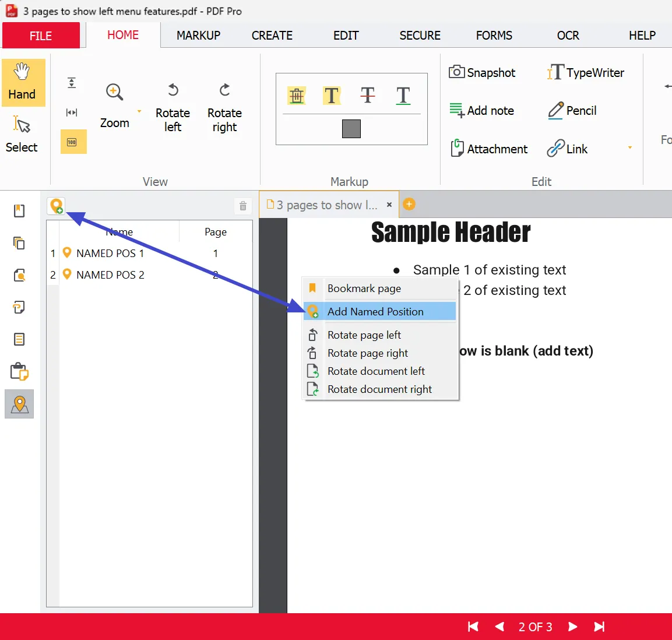Open the lined-page list side panel

(19, 339)
